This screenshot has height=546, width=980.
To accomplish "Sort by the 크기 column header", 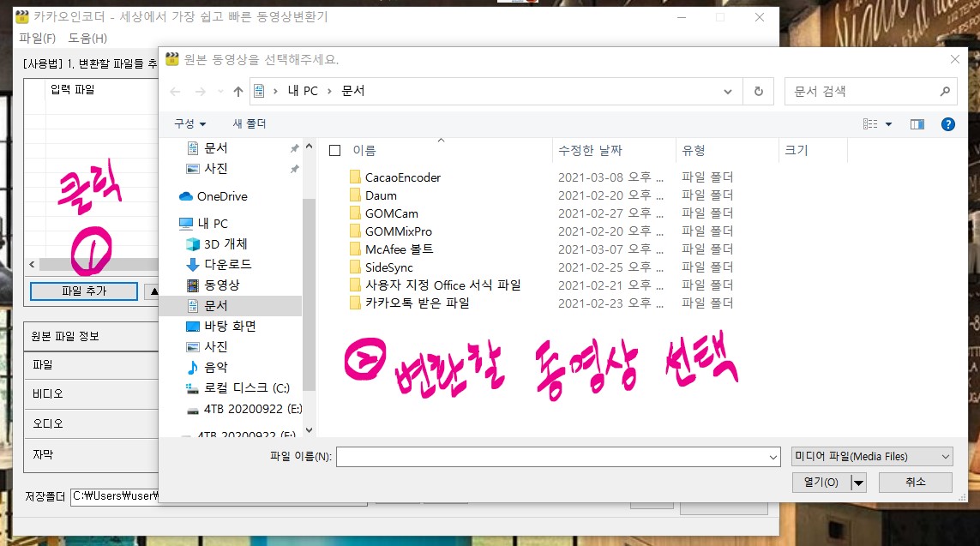I will [797, 151].
